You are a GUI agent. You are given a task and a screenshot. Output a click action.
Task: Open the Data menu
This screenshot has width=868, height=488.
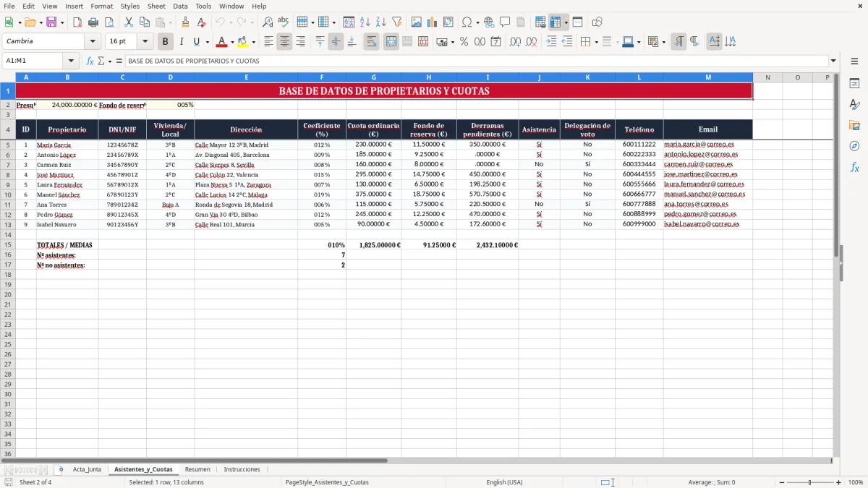coord(180,6)
